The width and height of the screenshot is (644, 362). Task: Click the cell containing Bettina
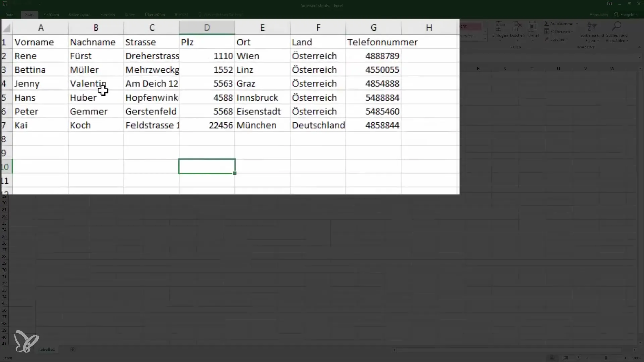(41, 70)
